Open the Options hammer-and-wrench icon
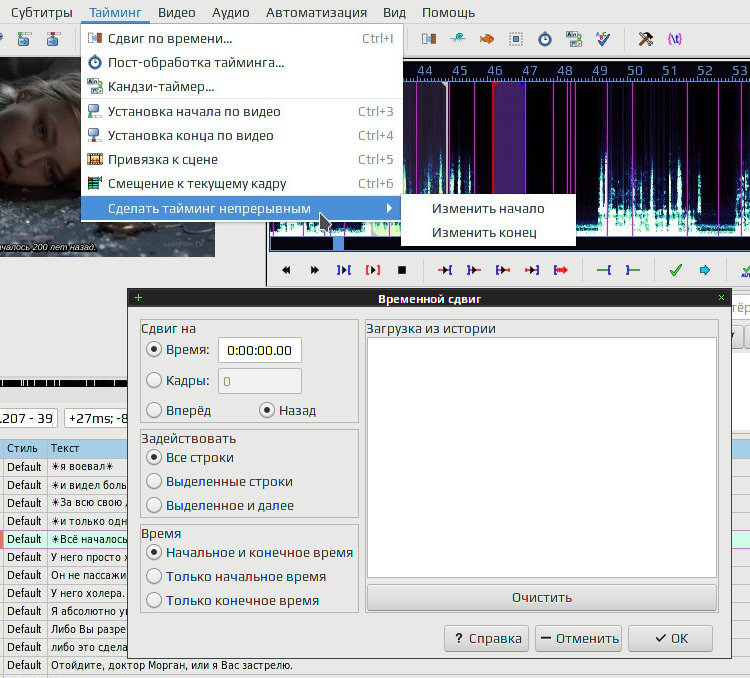The width and height of the screenshot is (750, 678). click(x=645, y=39)
